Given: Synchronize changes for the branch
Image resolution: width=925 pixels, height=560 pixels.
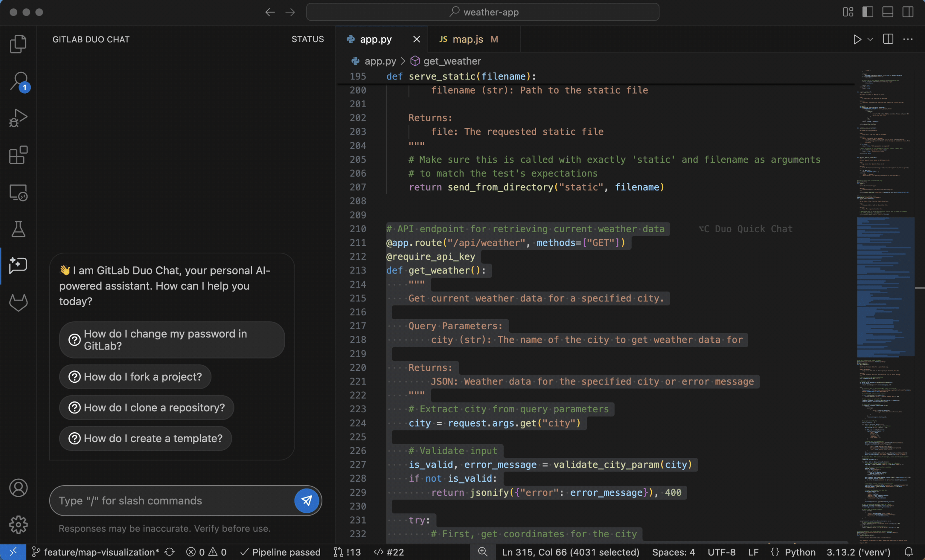Looking at the screenshot, I should [170, 552].
